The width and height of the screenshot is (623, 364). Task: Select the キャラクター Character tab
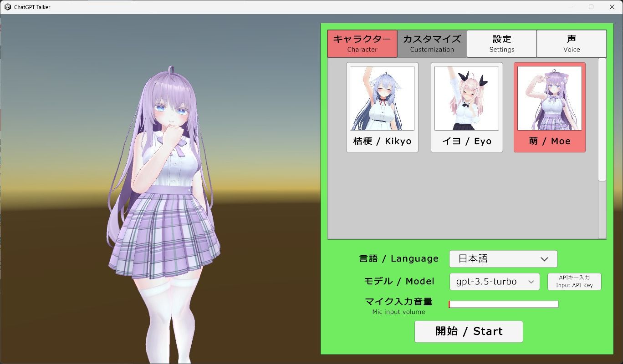[362, 43]
